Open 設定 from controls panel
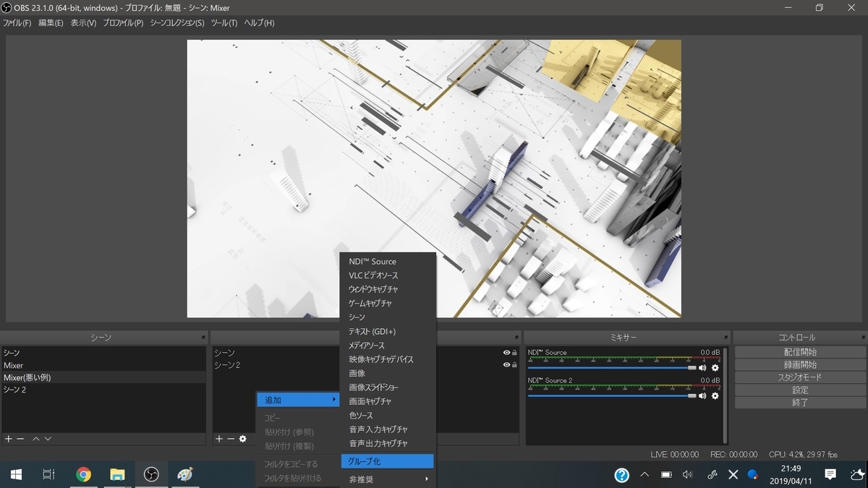The image size is (868, 488). 800,390
